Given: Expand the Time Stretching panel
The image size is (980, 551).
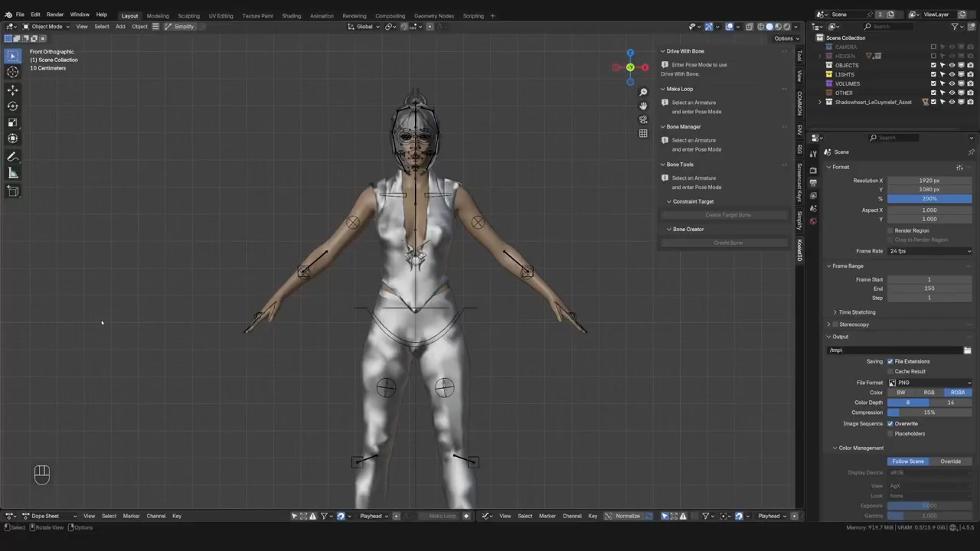Looking at the screenshot, I should tap(856, 312).
